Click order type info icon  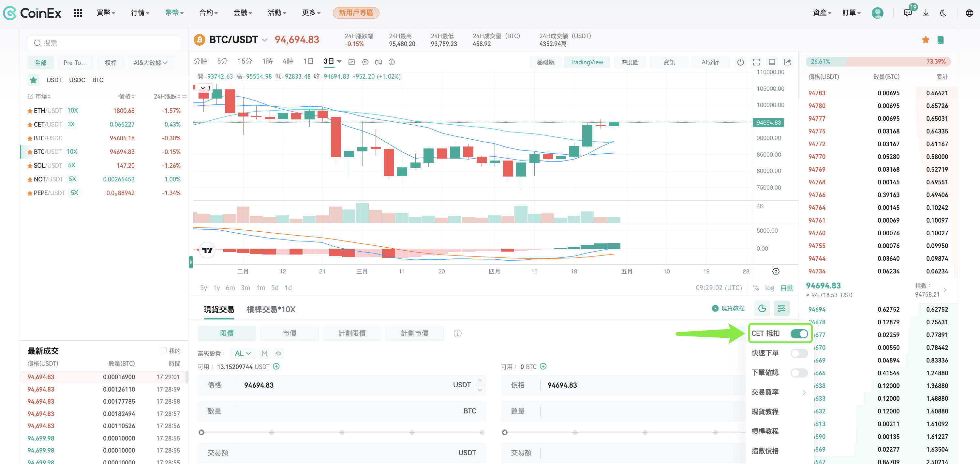[x=458, y=333]
